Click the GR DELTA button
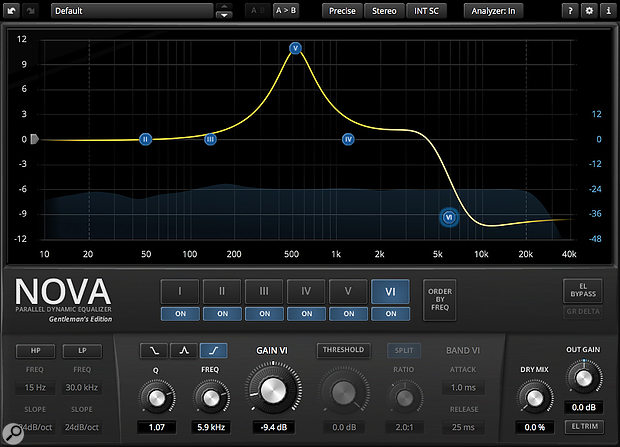This screenshot has height=447, width=620. (x=583, y=311)
